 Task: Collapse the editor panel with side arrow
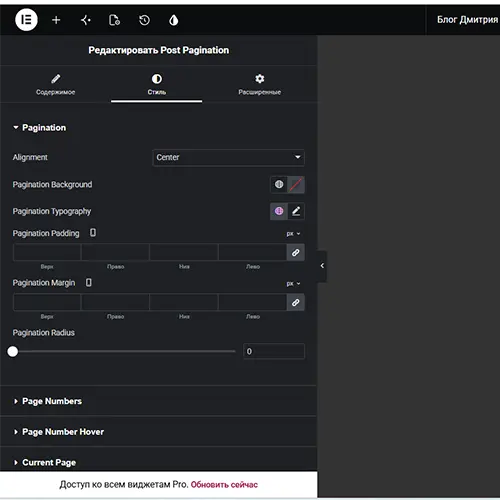[322, 266]
